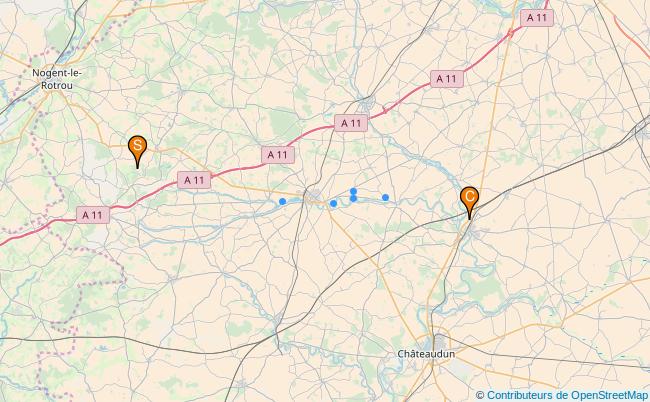
Task: Click the gray town area between the blue dots
Action: coord(314,196)
